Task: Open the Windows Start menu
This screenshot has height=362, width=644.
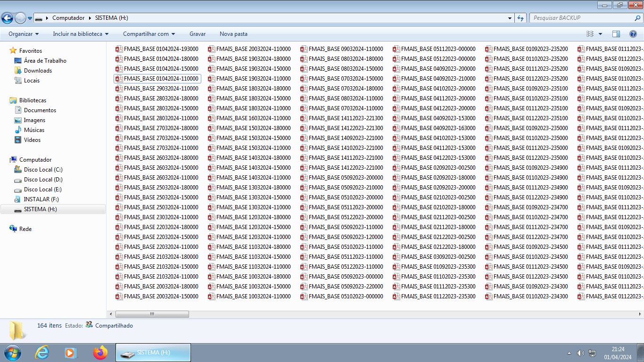Action: point(13,353)
